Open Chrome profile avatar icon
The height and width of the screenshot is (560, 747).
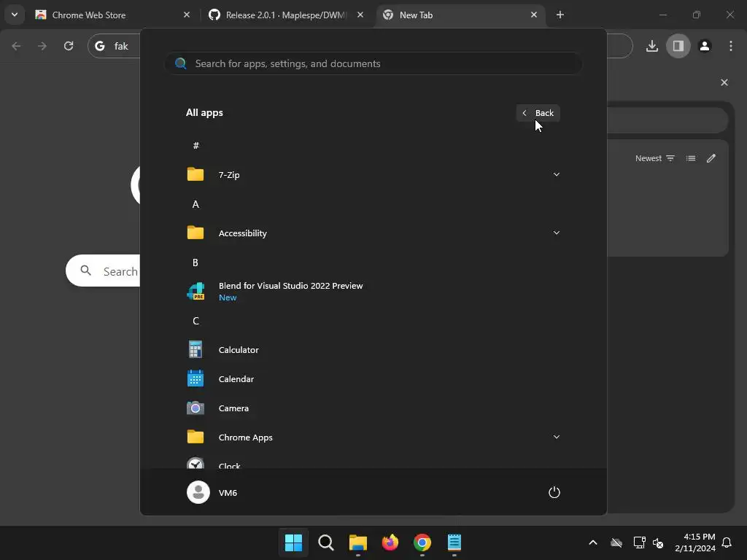click(705, 46)
